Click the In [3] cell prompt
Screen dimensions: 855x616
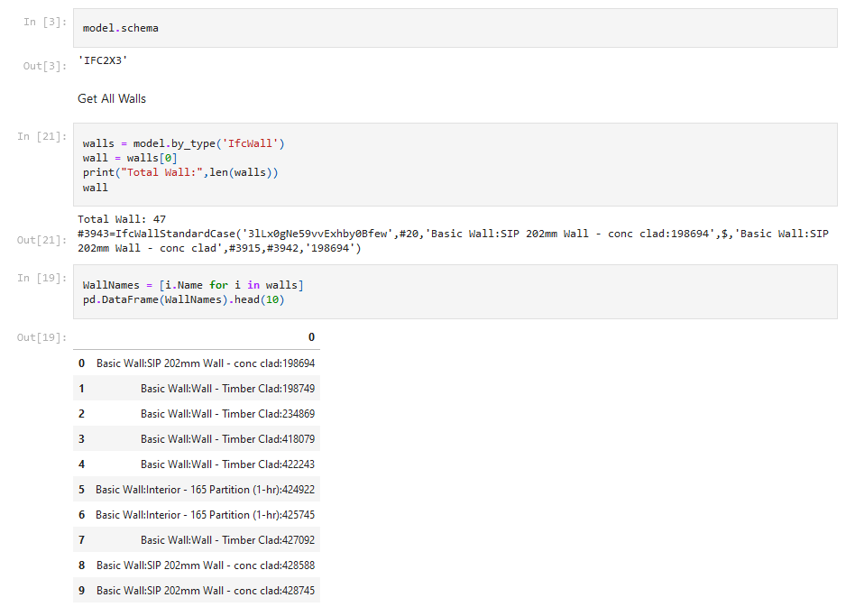tap(45, 22)
